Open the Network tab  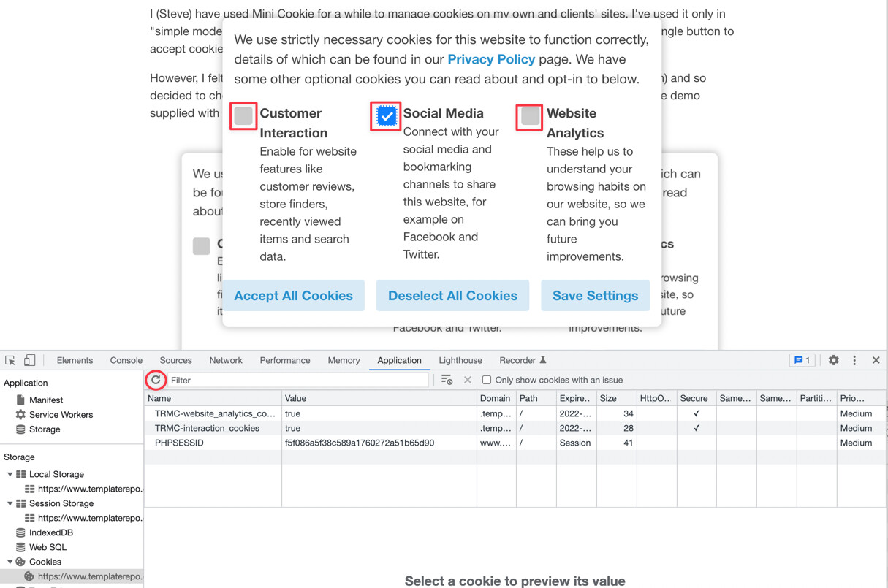[x=226, y=360]
